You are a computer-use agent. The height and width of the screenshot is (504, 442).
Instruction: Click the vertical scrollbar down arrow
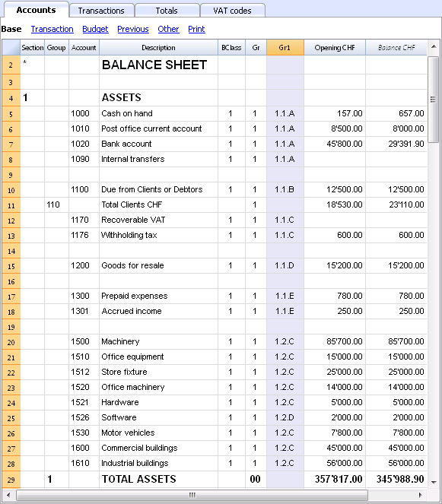pyautogui.click(x=434, y=482)
